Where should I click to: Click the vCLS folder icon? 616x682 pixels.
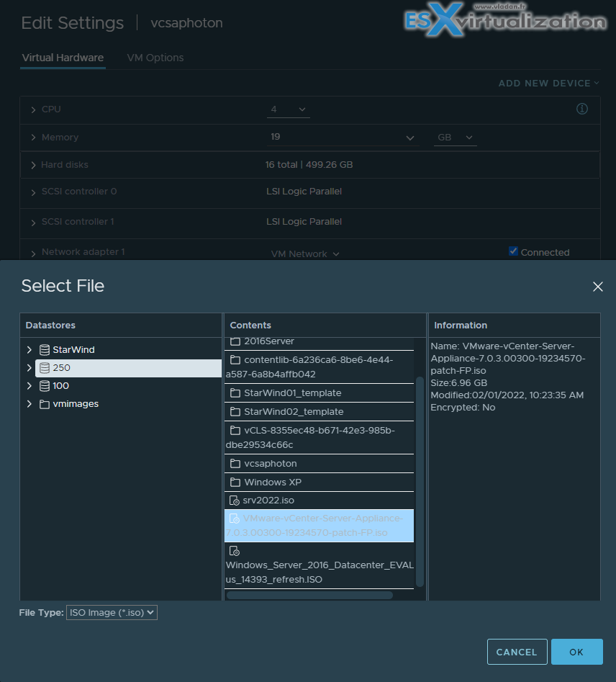click(235, 430)
